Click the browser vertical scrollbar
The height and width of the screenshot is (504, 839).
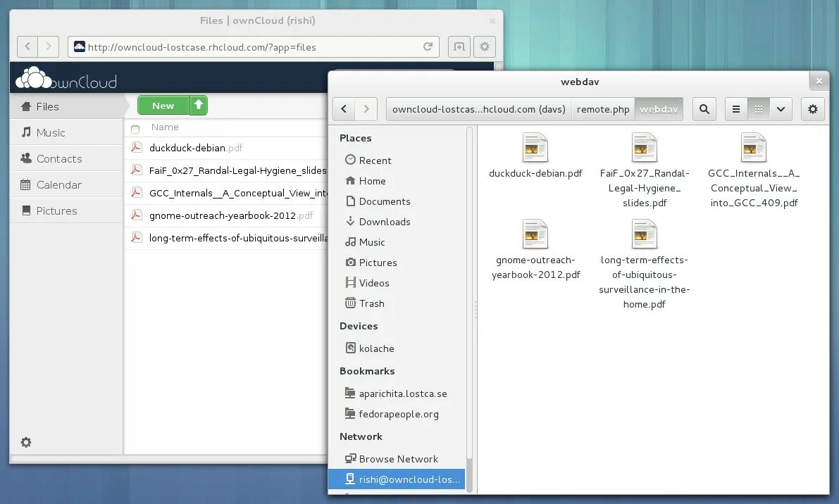pos(499,66)
